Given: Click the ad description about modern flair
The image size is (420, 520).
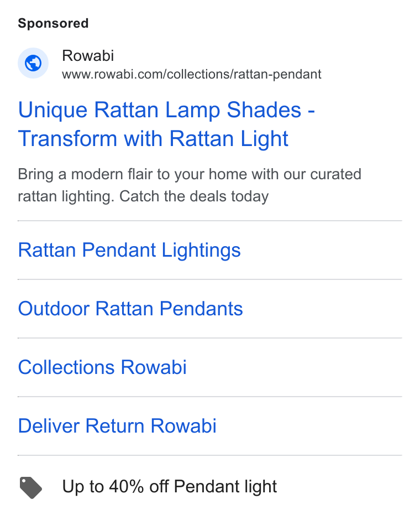Looking at the screenshot, I should 190,185.
